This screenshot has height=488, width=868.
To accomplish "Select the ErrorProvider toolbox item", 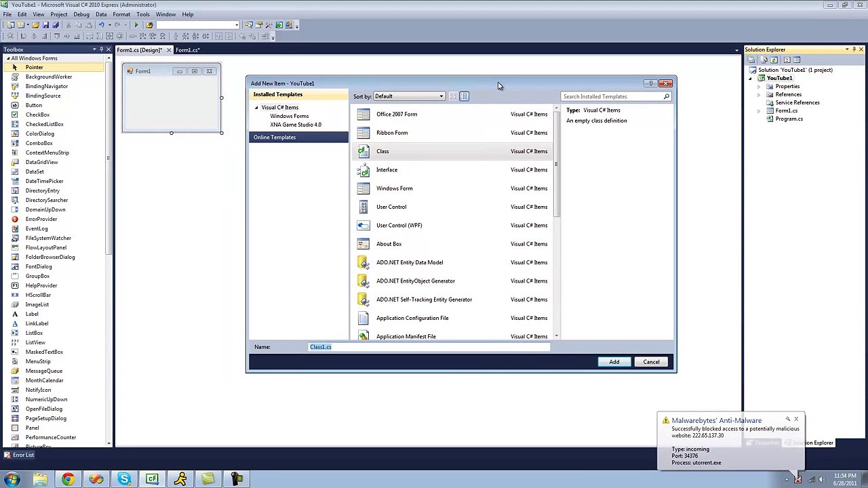I will (x=41, y=219).
